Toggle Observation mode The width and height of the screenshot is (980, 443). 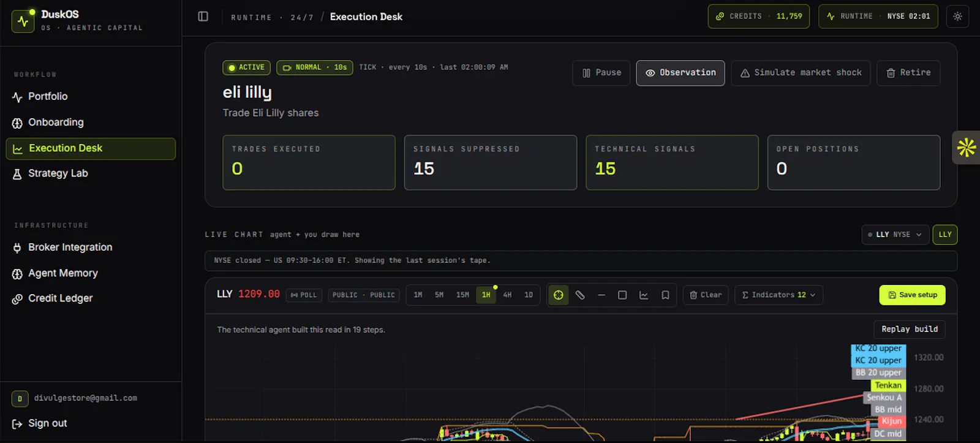pos(680,73)
